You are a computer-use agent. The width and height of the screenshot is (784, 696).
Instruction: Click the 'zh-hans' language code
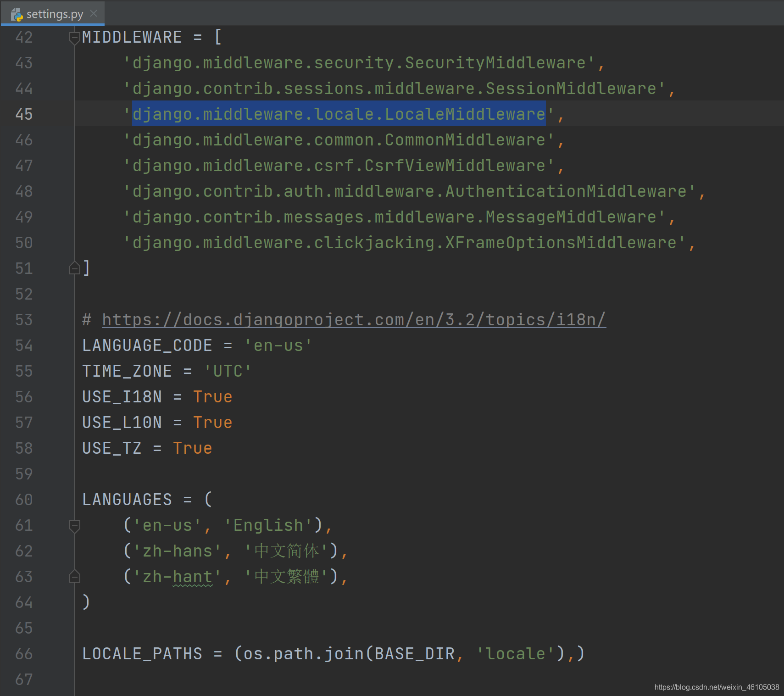click(178, 551)
